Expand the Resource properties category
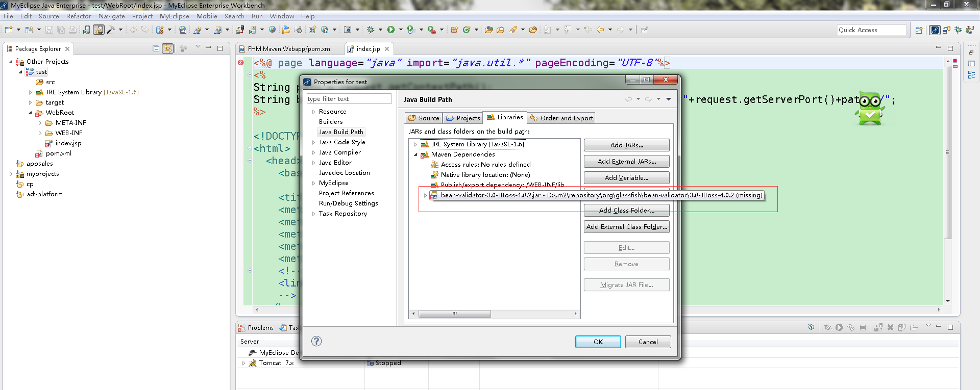The image size is (980, 390). (313, 112)
